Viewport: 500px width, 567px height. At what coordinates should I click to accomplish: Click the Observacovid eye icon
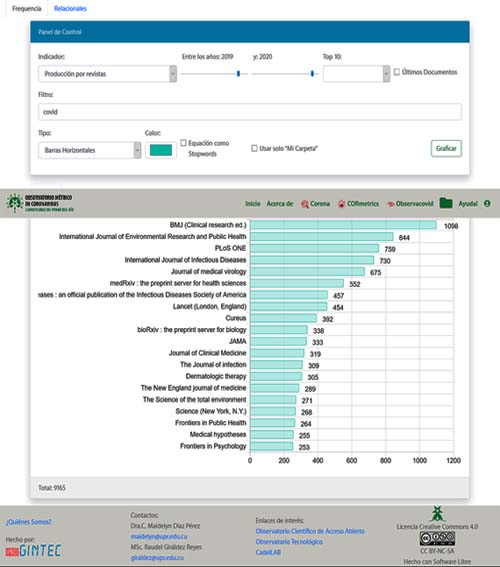tap(390, 204)
